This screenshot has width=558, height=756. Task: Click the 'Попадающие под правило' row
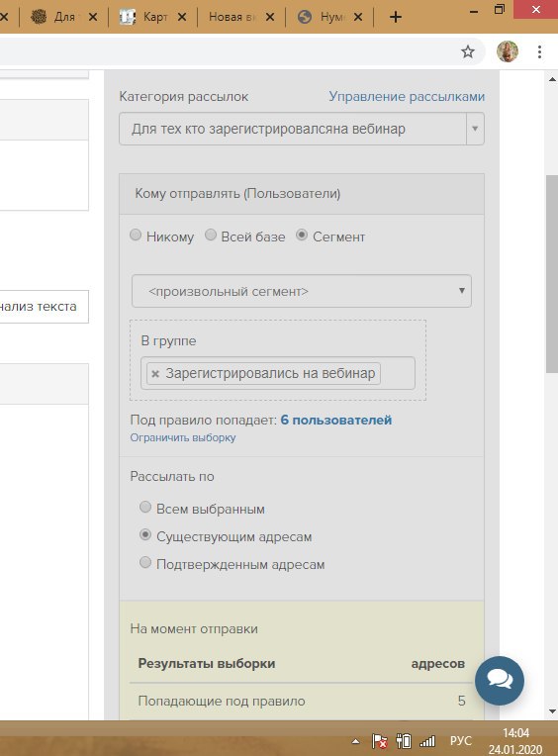302,701
